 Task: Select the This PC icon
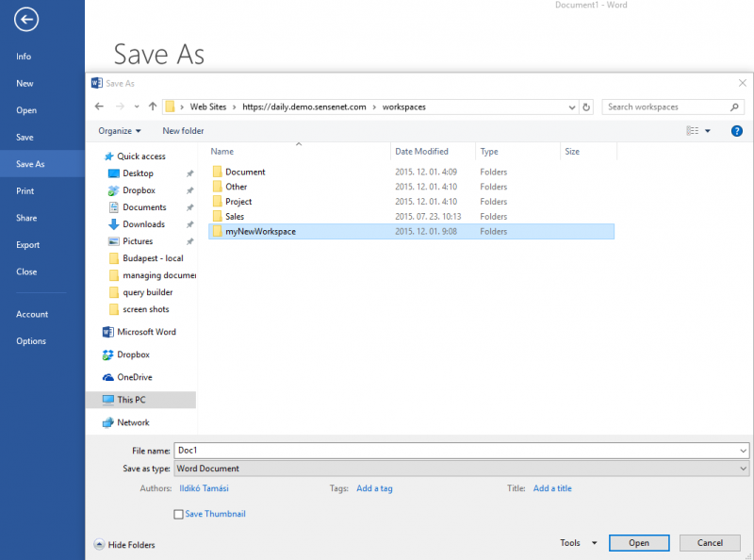tap(107, 400)
